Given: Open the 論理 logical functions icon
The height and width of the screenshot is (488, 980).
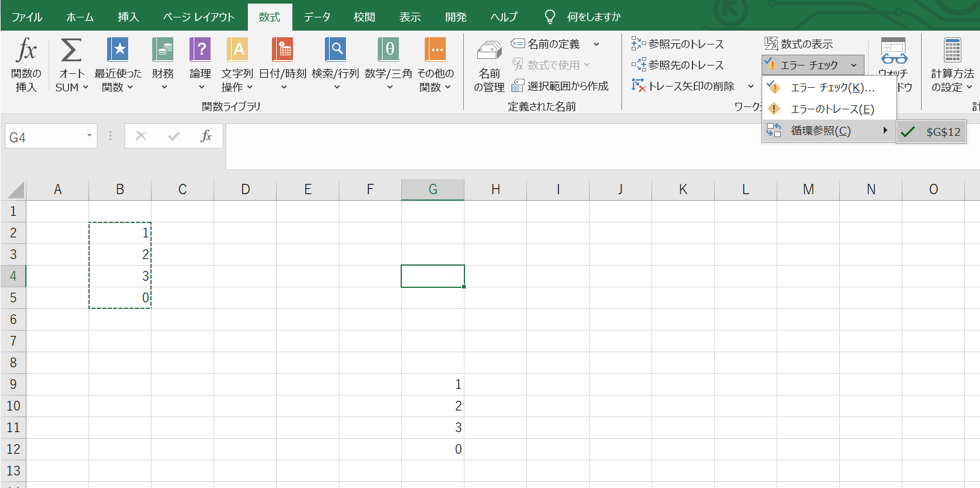Looking at the screenshot, I should point(200,50).
